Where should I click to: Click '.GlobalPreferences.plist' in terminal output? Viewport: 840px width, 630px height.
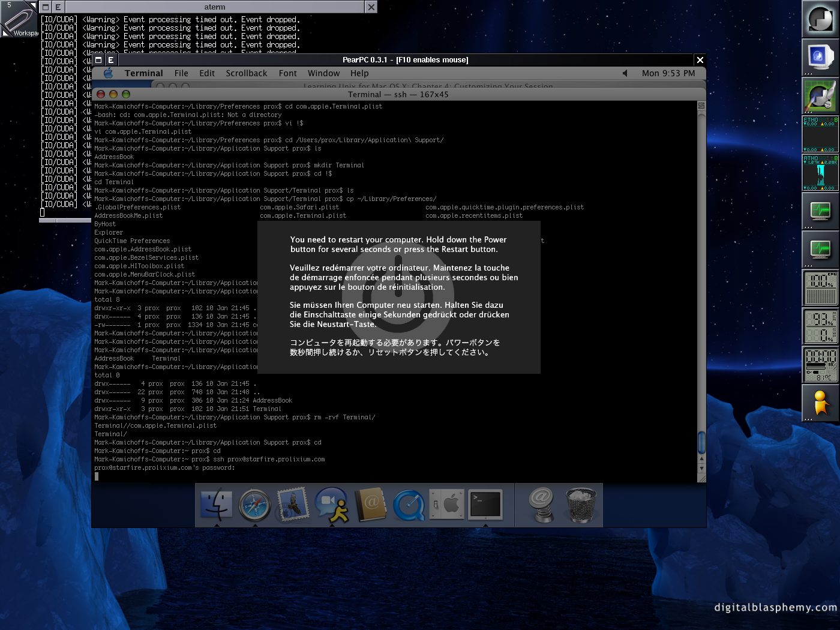click(x=137, y=208)
